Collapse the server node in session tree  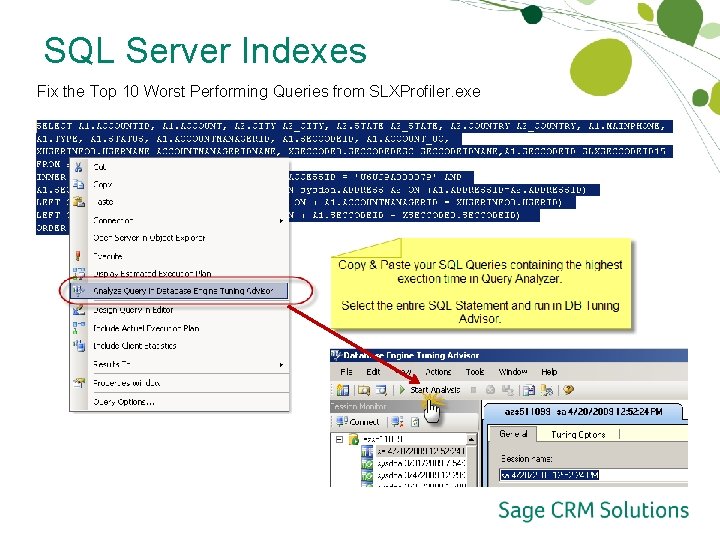tap(339, 439)
